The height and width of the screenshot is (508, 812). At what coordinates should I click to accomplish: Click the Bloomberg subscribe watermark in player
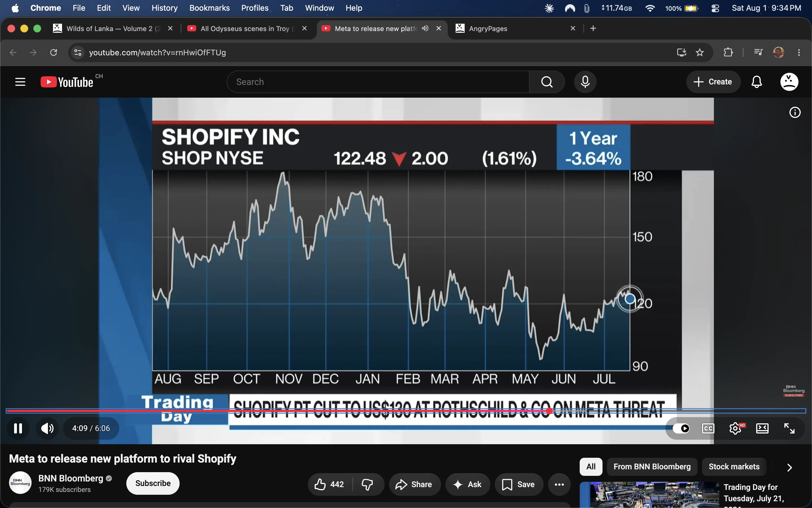(x=794, y=391)
